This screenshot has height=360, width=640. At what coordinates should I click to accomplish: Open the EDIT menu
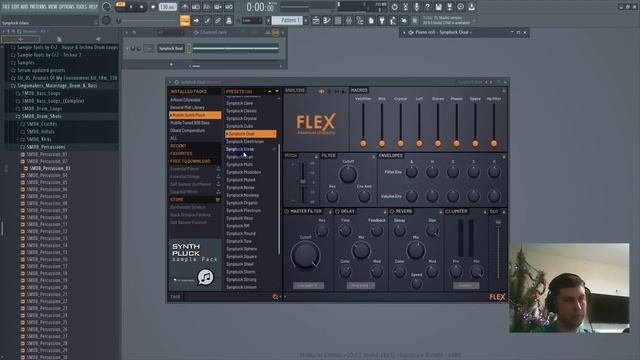point(16,7)
